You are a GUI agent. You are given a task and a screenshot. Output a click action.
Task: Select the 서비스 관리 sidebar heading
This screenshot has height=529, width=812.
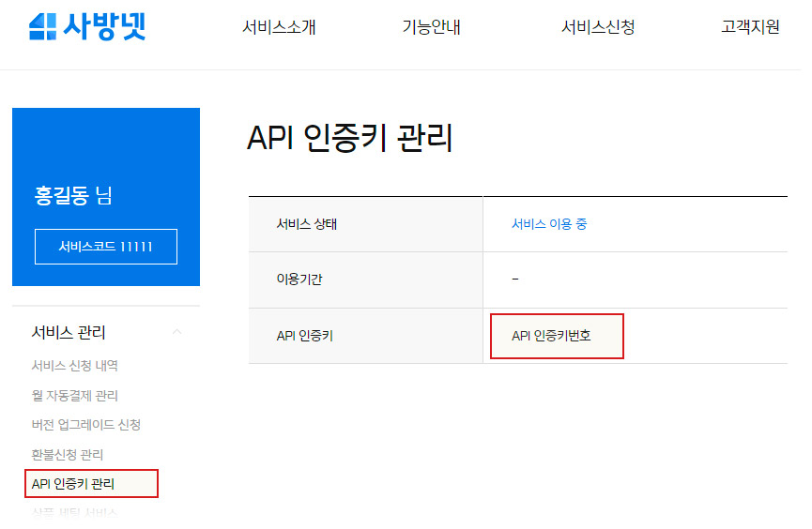(x=69, y=332)
